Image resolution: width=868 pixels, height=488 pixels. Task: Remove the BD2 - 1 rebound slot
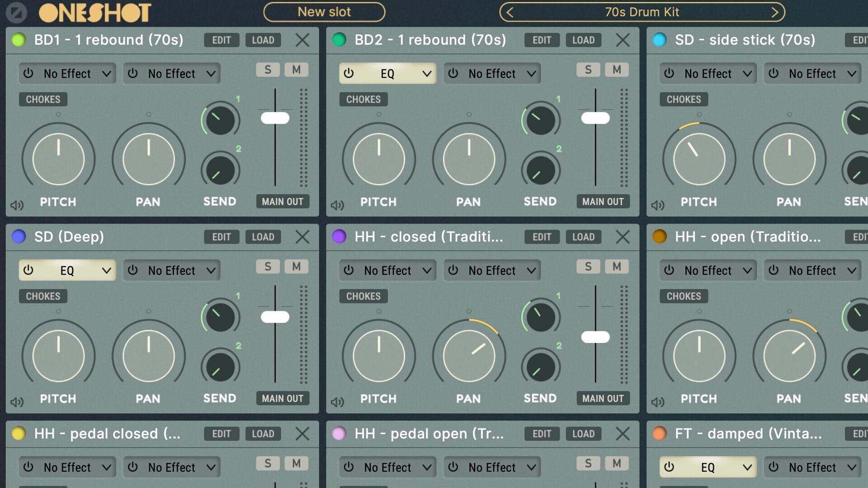click(x=623, y=40)
